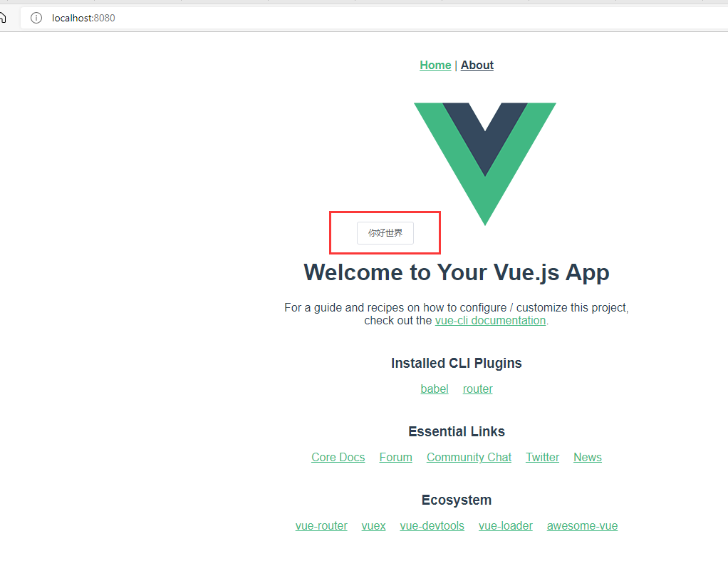The height and width of the screenshot is (576, 728).
Task: Visit the Core Docs link
Action: (x=338, y=457)
